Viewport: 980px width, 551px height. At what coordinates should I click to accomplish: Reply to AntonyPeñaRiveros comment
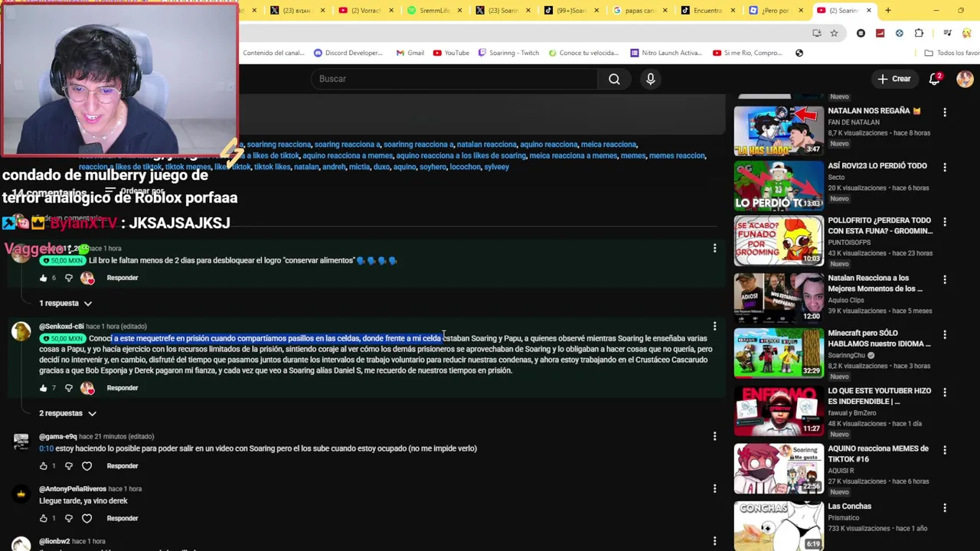tap(122, 518)
